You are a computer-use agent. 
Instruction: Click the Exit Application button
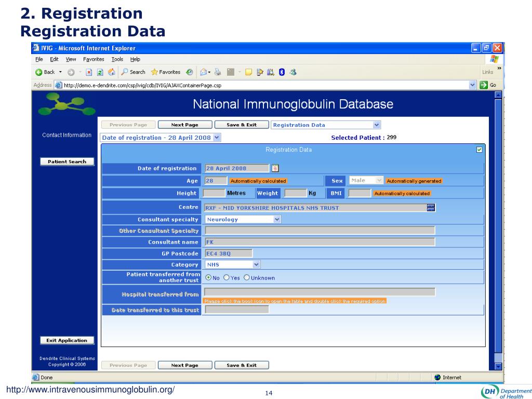67,340
